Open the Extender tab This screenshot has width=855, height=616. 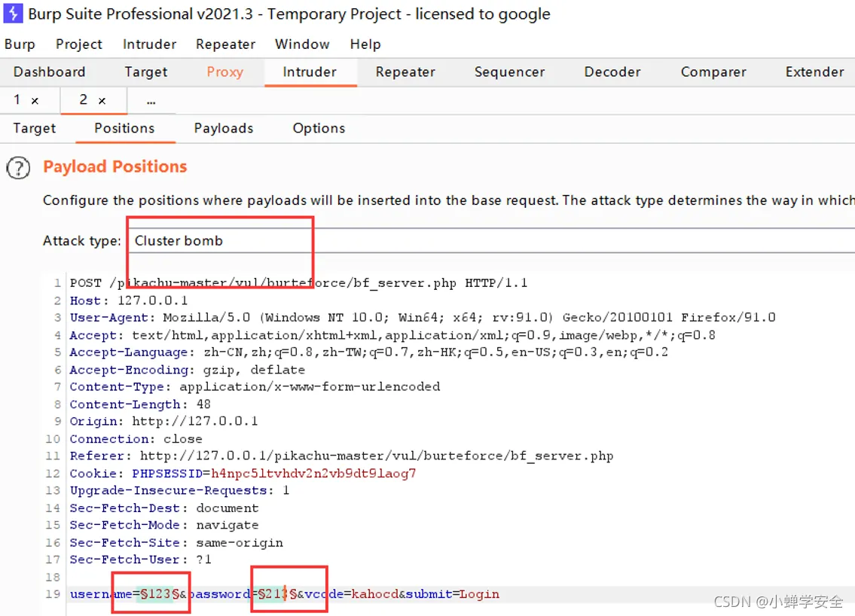(814, 72)
